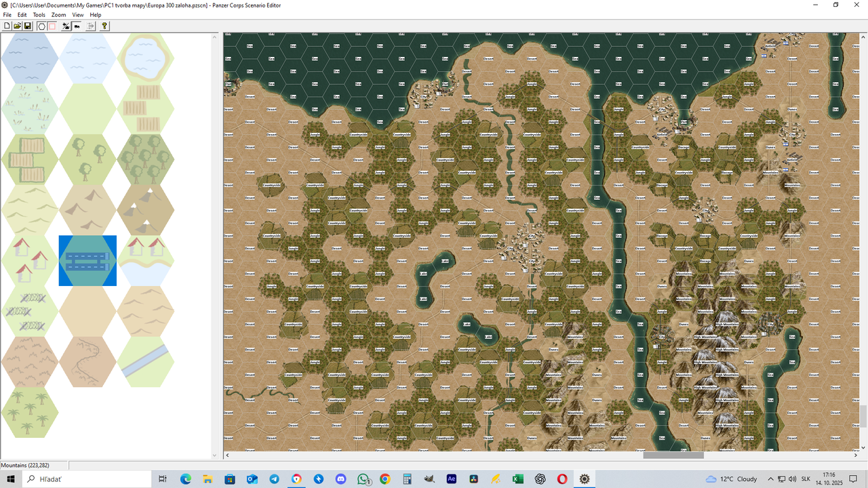Open the Edit menu
Screen dimensions: 868x488
pyautogui.click(x=22, y=14)
